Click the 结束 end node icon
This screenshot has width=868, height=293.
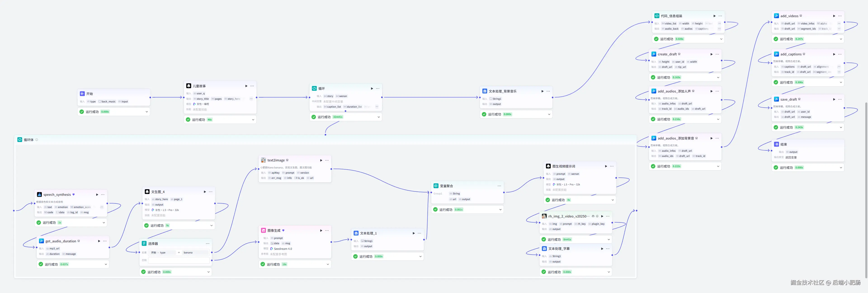coord(776,144)
